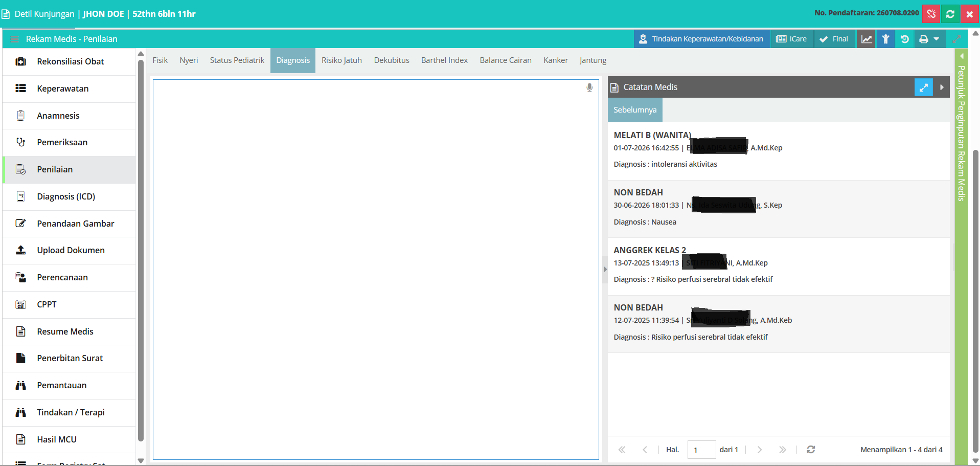This screenshot has height=466, width=980.
Task: Open the Barthel Index tab
Action: coord(444,60)
